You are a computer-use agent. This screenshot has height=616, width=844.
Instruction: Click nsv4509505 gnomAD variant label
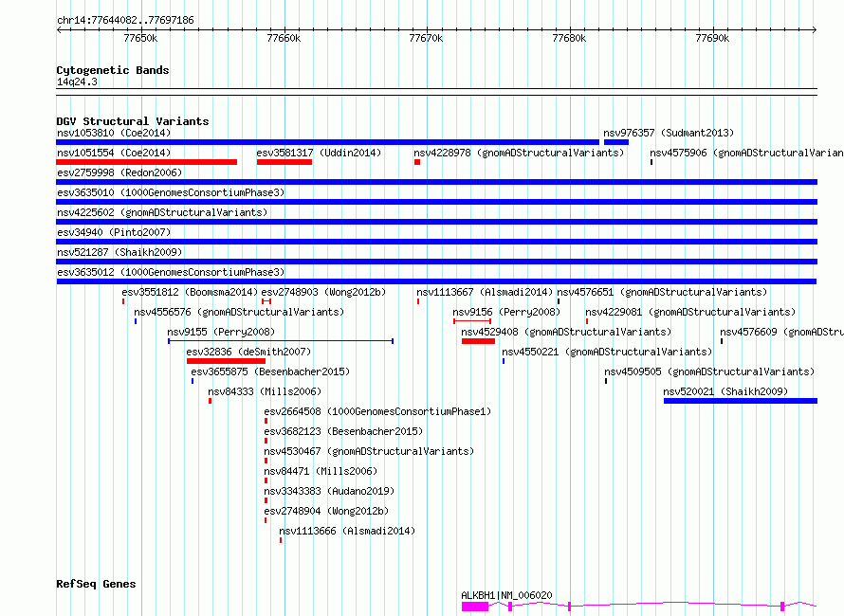pyautogui.click(x=709, y=371)
